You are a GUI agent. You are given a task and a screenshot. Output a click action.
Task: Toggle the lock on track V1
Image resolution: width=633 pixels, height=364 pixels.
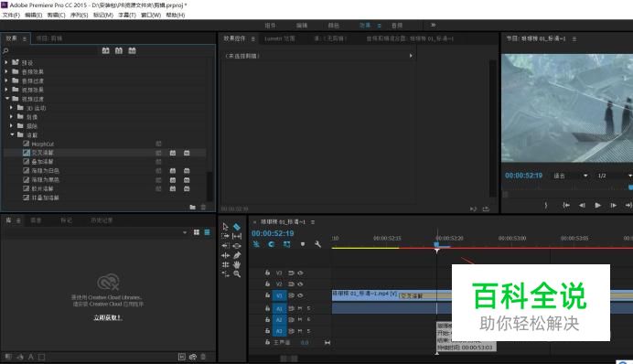tap(267, 295)
